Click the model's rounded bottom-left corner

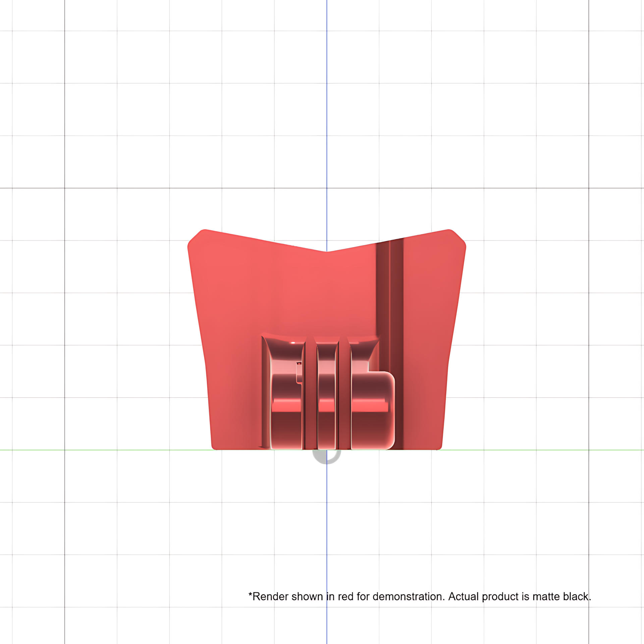[215, 446]
